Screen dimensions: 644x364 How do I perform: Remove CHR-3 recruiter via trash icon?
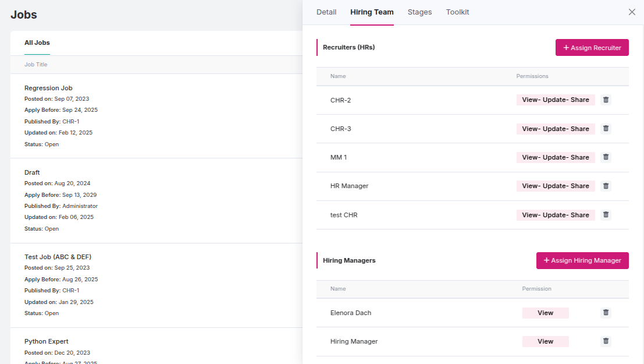click(x=606, y=129)
